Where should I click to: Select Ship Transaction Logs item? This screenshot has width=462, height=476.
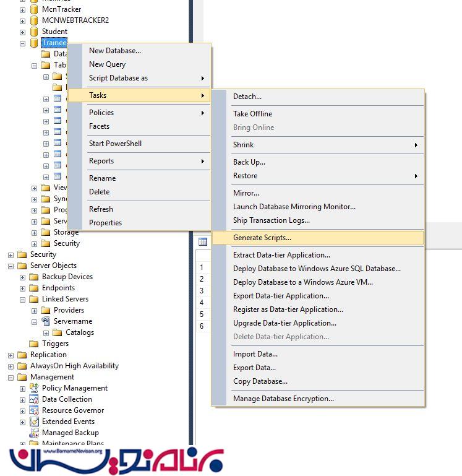pos(318,220)
